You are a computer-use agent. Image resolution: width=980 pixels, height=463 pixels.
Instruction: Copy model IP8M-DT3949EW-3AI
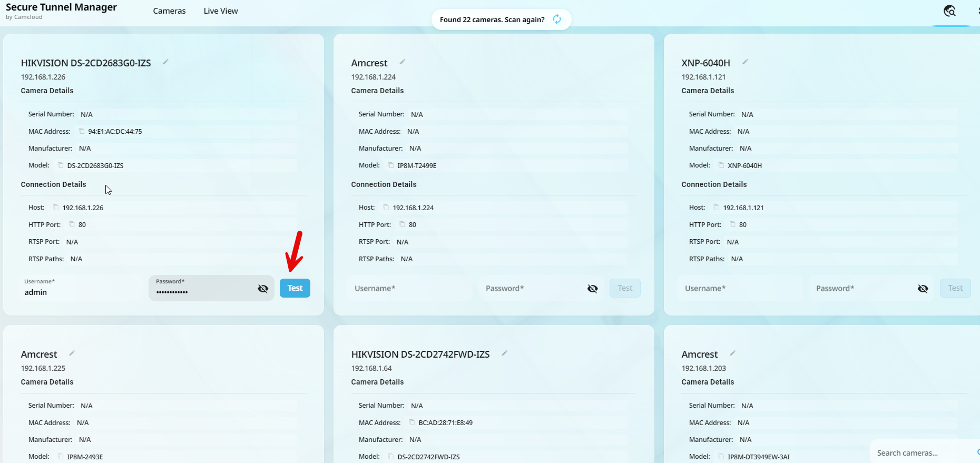pos(721,457)
